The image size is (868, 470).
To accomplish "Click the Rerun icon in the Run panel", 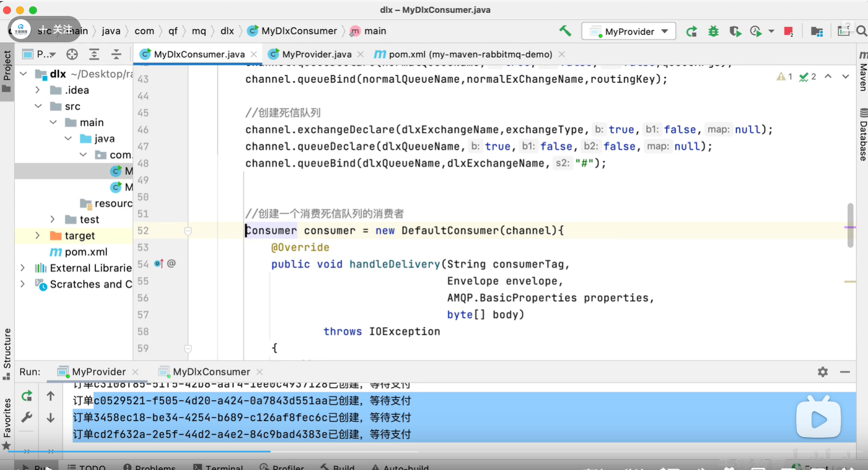I will [x=27, y=396].
